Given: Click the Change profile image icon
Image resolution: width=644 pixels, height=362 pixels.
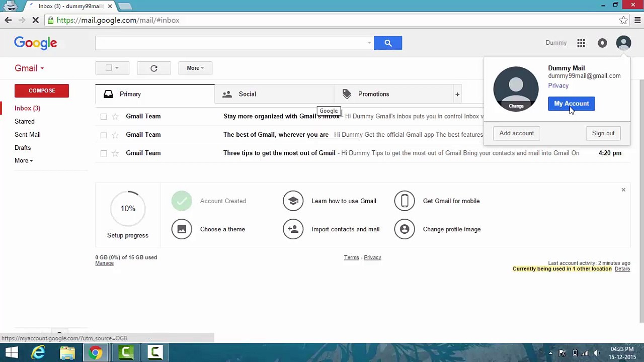Looking at the screenshot, I should [405, 229].
